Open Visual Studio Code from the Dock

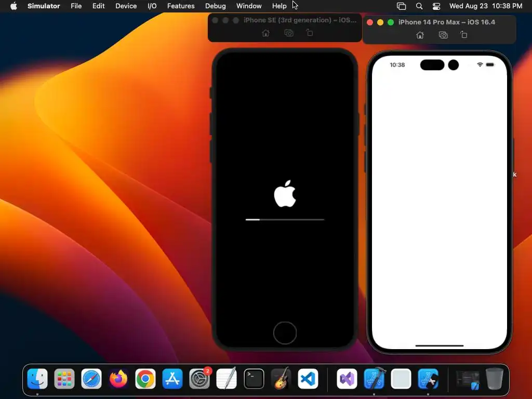[x=308, y=378]
